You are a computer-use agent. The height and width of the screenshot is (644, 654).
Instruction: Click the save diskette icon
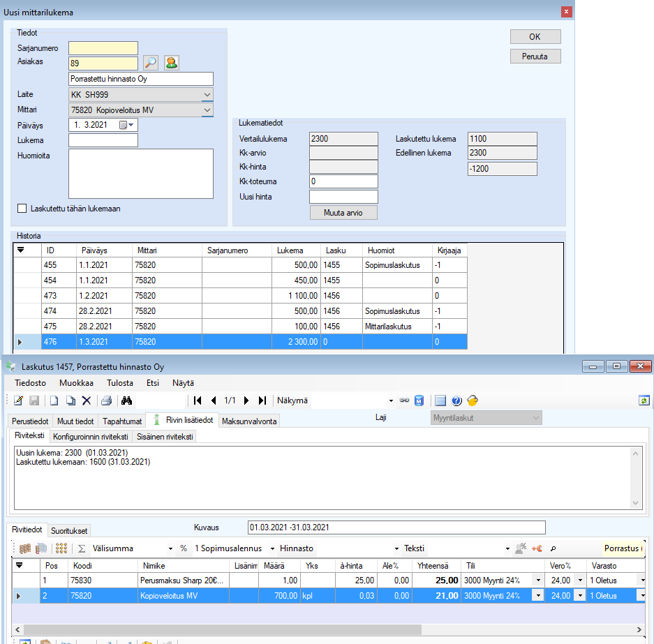[x=34, y=400]
